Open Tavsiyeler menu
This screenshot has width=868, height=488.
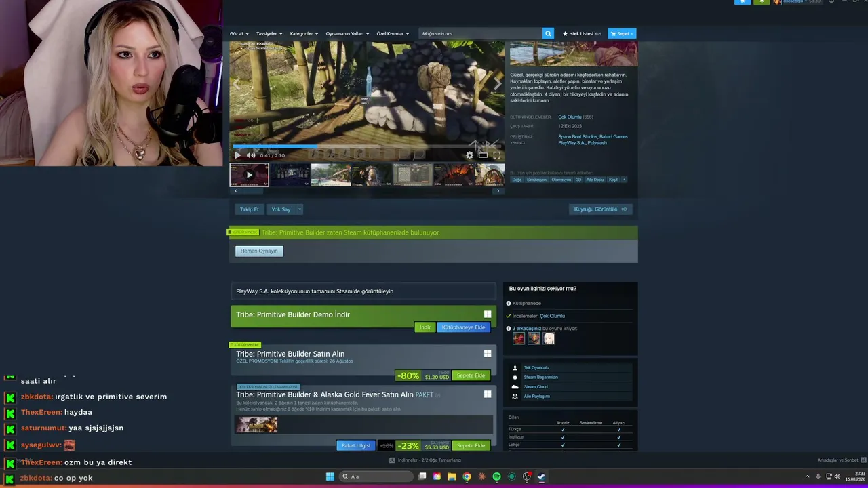[269, 33]
